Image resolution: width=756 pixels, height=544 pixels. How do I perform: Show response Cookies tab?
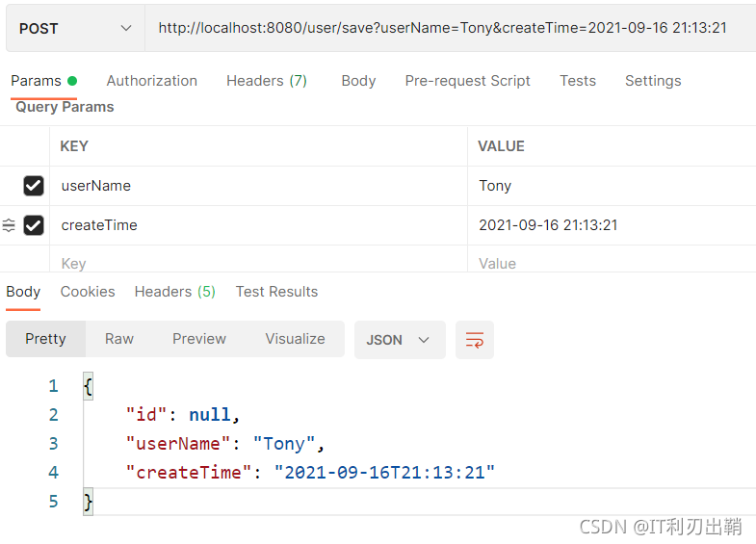tap(88, 292)
